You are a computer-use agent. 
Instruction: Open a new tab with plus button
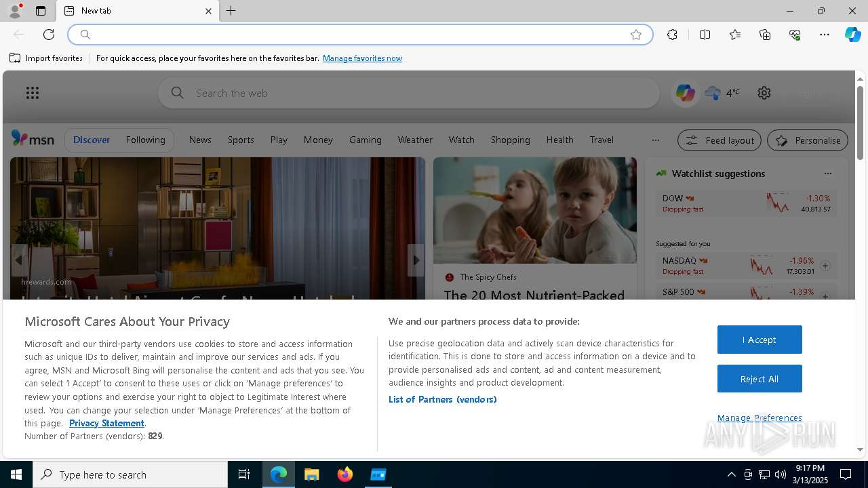231,11
